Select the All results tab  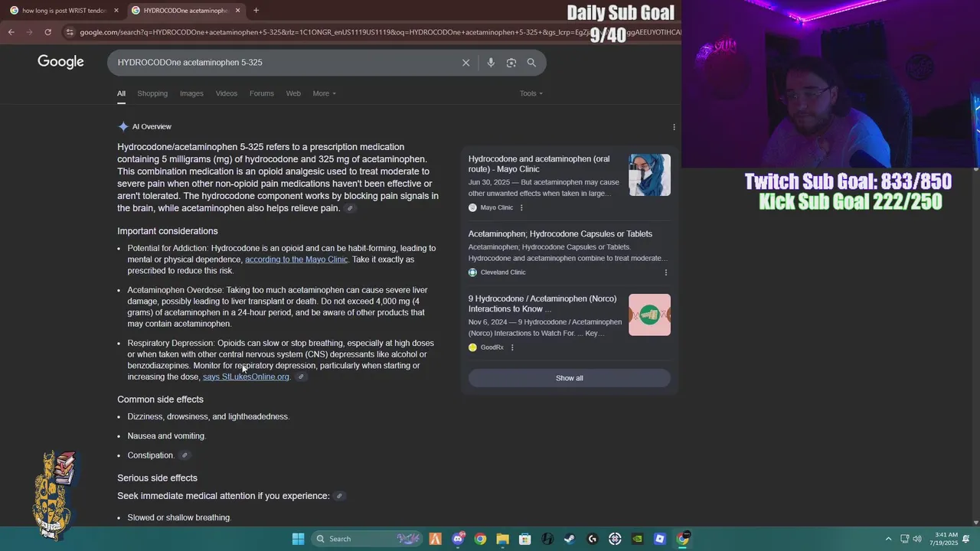[x=121, y=93]
